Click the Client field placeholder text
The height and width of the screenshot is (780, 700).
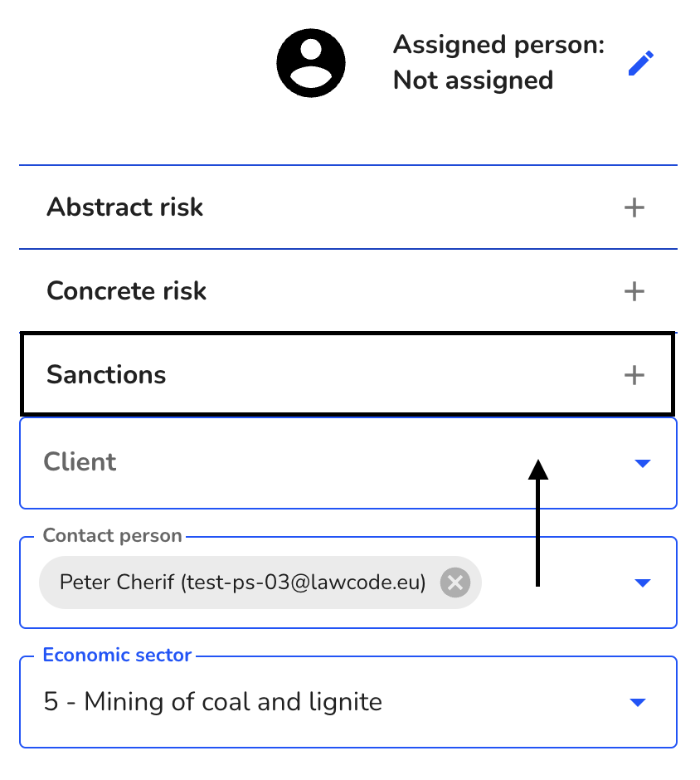80,461
